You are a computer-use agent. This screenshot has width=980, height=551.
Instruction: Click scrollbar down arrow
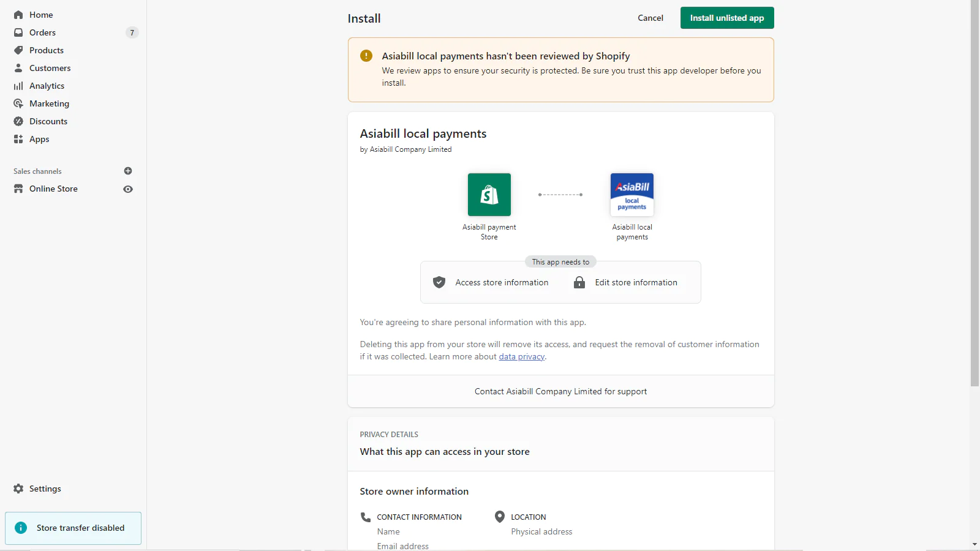point(974,544)
